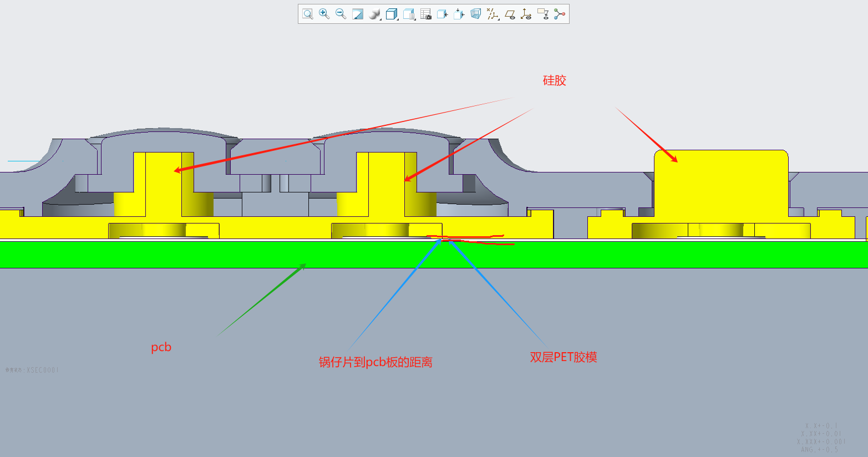This screenshot has height=457, width=868.
Task: Open the datum display filters dropdown
Action: point(493,14)
